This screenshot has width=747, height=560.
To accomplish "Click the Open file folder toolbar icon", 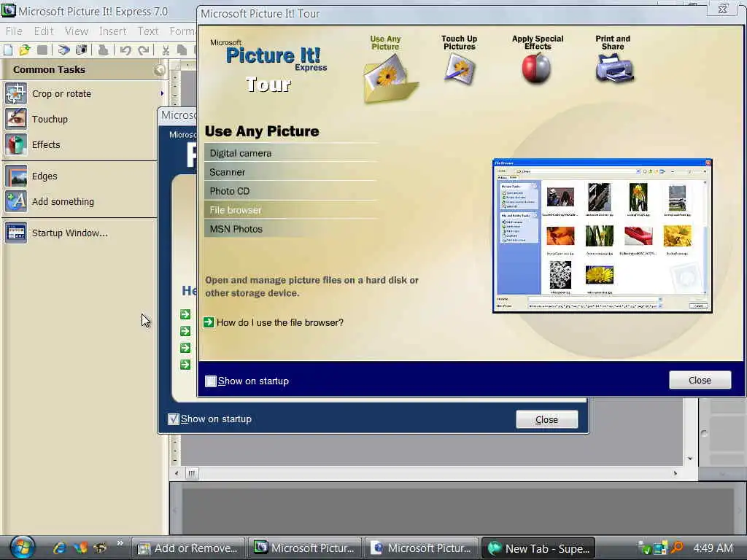I will coord(25,50).
